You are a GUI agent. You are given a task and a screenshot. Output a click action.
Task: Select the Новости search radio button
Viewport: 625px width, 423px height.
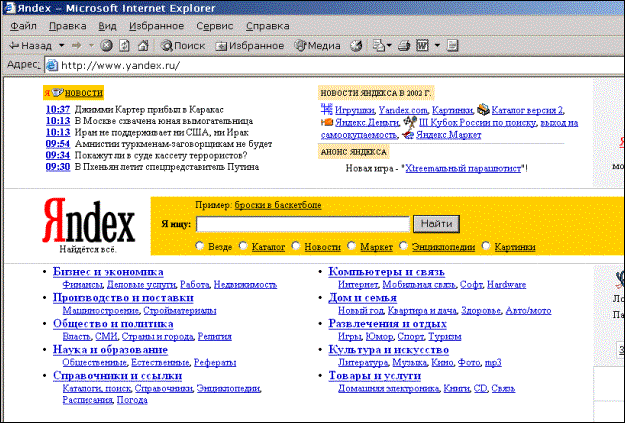(296, 246)
